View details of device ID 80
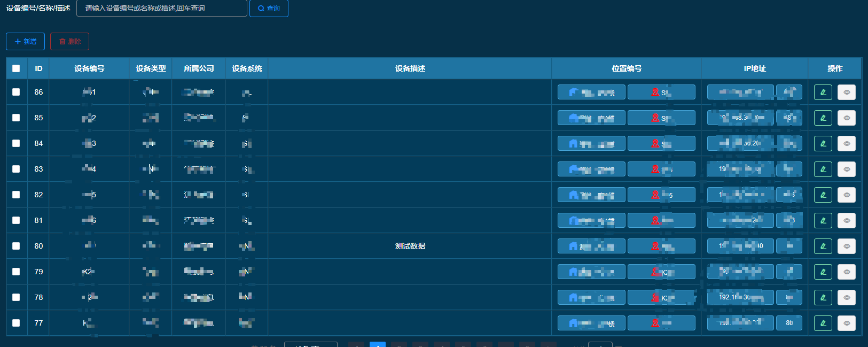Screen dimensions: 868x347 pos(847,246)
